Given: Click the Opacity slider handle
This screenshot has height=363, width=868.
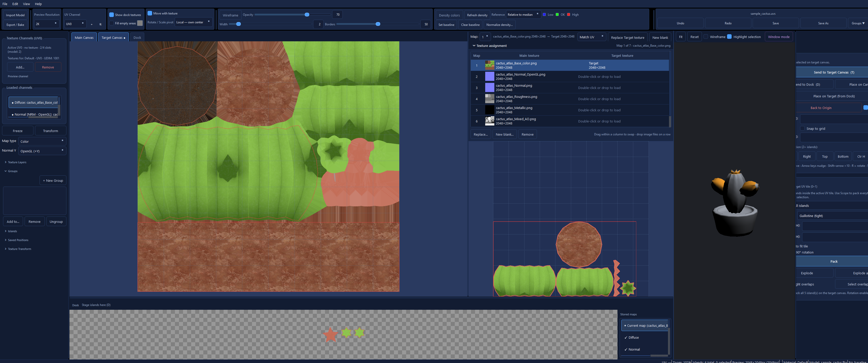Looking at the screenshot, I should pyautogui.click(x=307, y=14).
